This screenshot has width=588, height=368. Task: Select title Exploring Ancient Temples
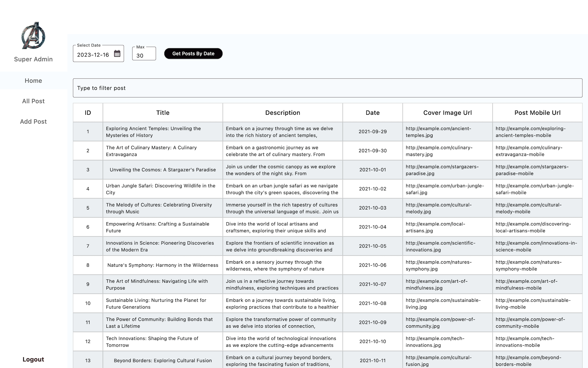153,132
